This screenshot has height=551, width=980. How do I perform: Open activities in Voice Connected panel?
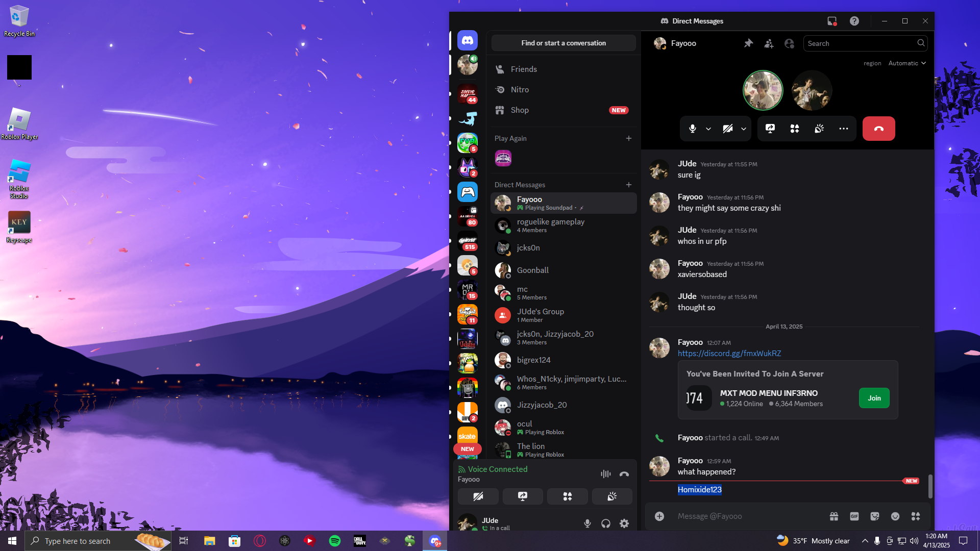pyautogui.click(x=568, y=496)
